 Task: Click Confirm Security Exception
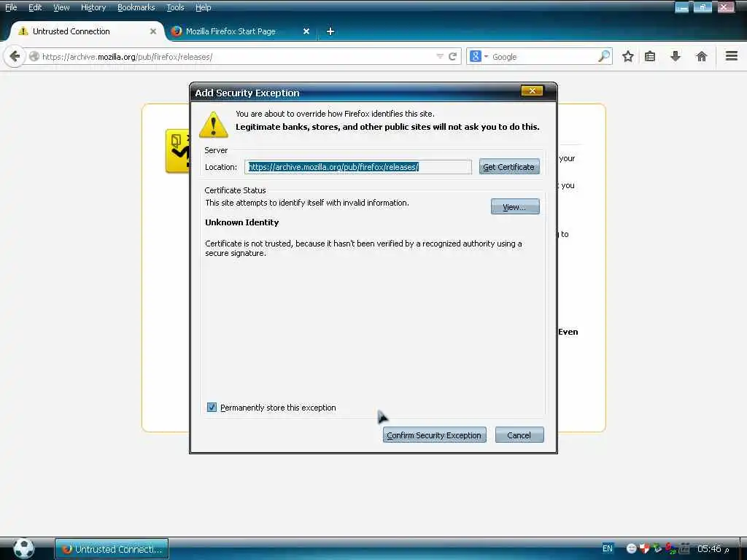click(435, 435)
